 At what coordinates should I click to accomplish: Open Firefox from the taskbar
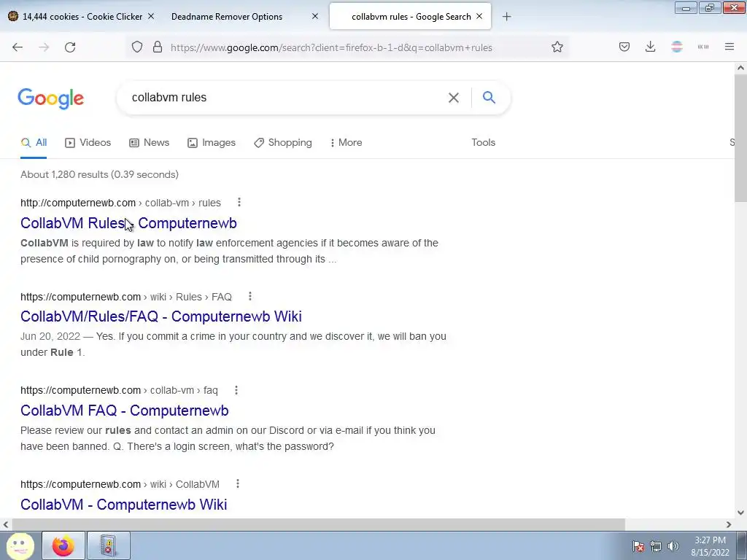(63, 545)
